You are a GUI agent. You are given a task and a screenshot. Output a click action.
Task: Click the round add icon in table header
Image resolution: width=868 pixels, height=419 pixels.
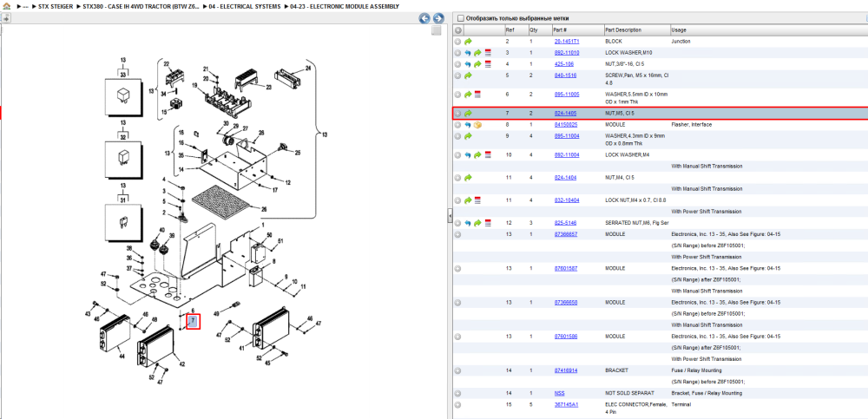pyautogui.click(x=457, y=29)
